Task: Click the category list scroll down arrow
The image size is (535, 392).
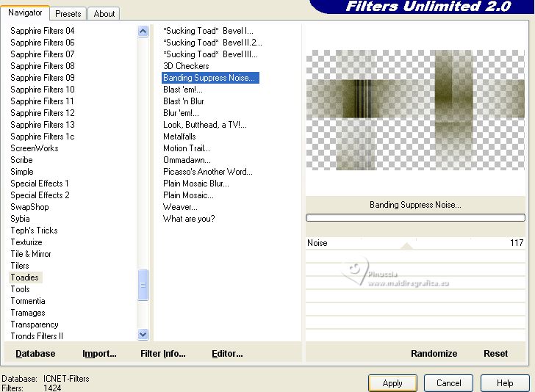Action: pyautogui.click(x=143, y=335)
